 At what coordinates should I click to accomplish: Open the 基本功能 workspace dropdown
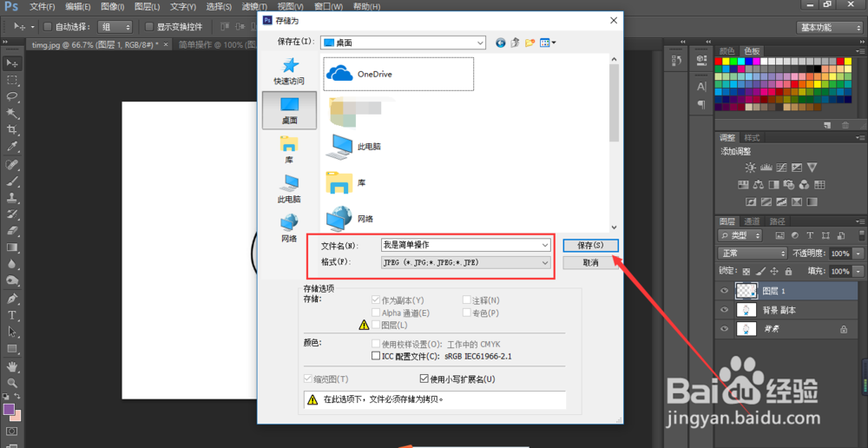829,27
